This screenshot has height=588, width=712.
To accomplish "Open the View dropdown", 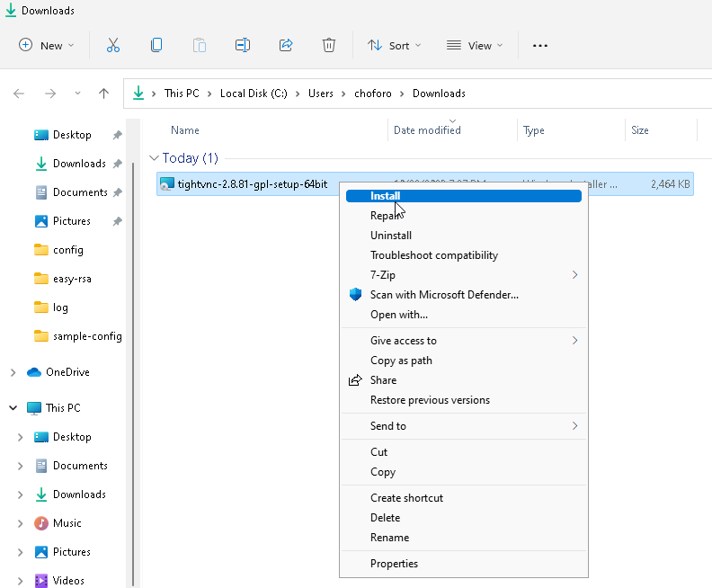I will click(x=475, y=46).
